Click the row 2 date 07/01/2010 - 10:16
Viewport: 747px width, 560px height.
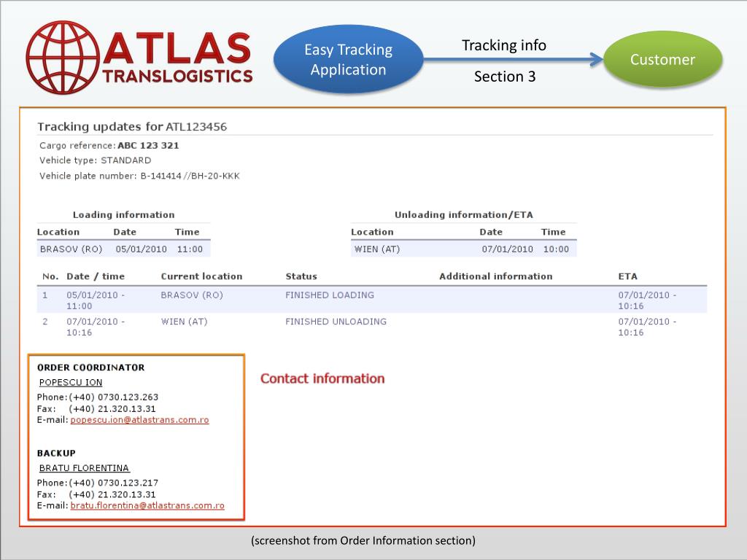click(x=96, y=327)
